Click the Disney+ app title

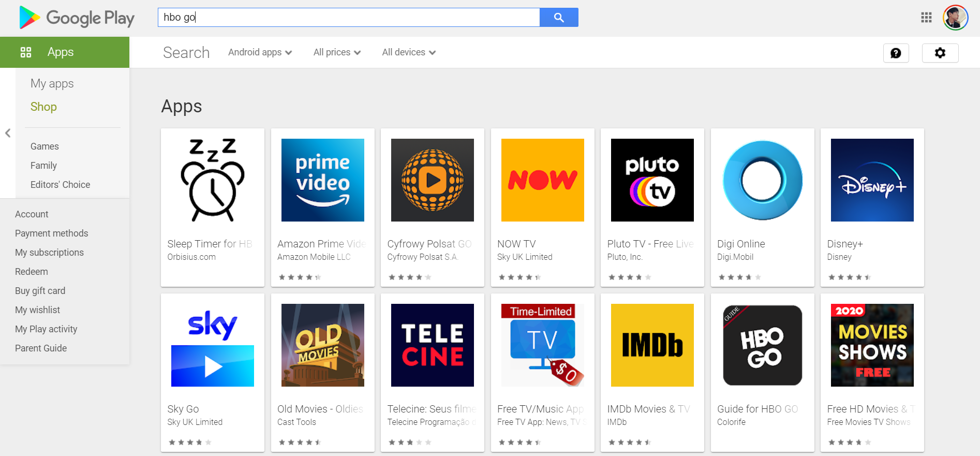coord(845,244)
